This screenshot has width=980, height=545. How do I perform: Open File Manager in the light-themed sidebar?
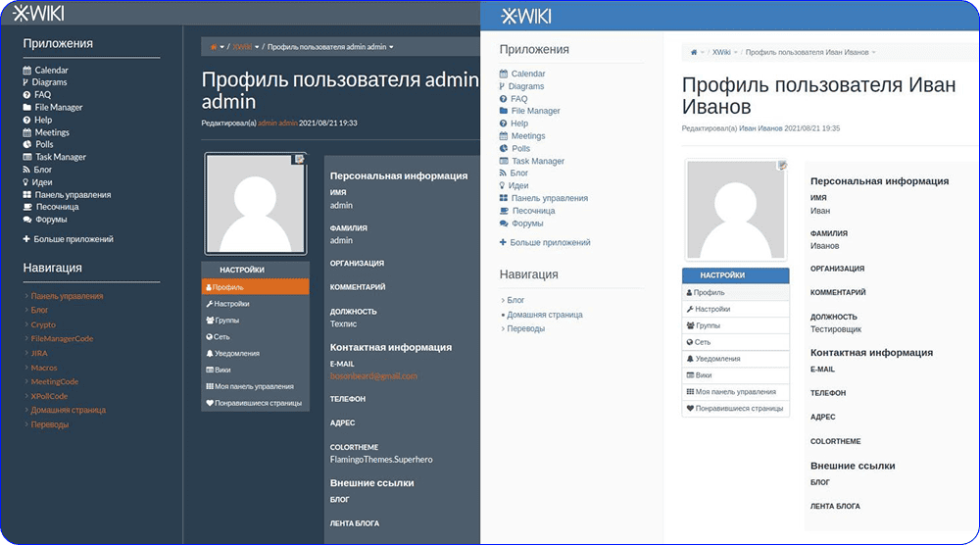coord(535,111)
